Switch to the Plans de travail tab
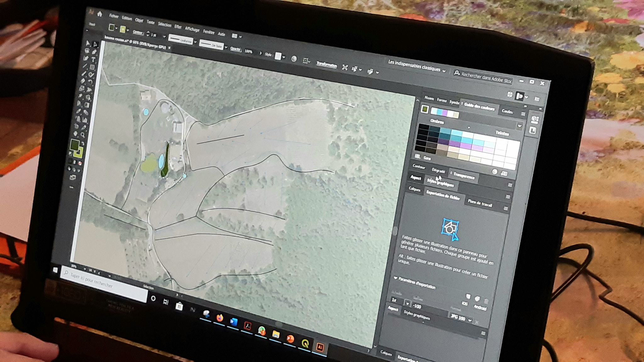The width and height of the screenshot is (644, 362). pos(480,203)
